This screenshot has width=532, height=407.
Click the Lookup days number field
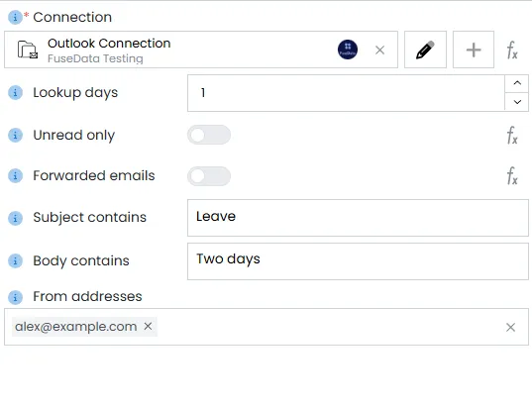click(x=346, y=93)
